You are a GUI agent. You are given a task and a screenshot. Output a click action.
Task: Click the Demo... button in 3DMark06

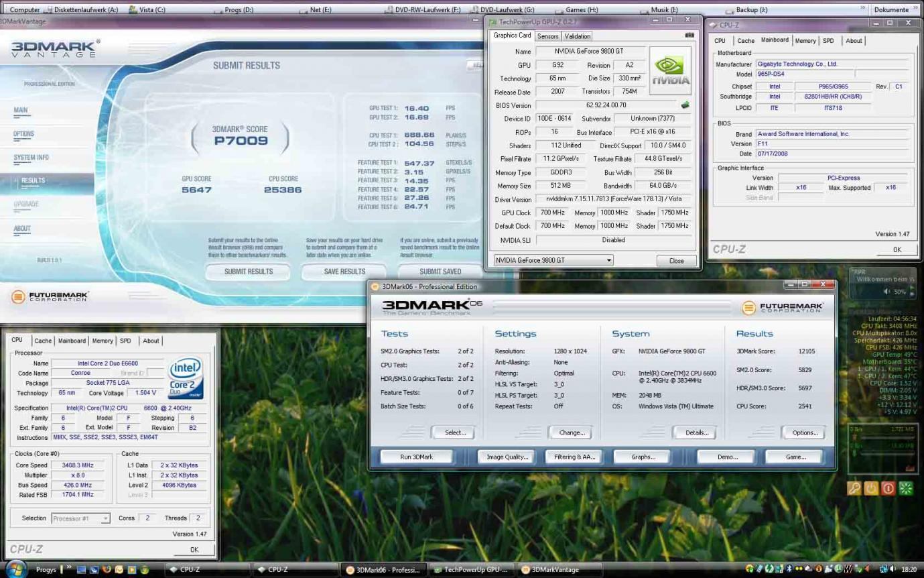tap(727, 457)
